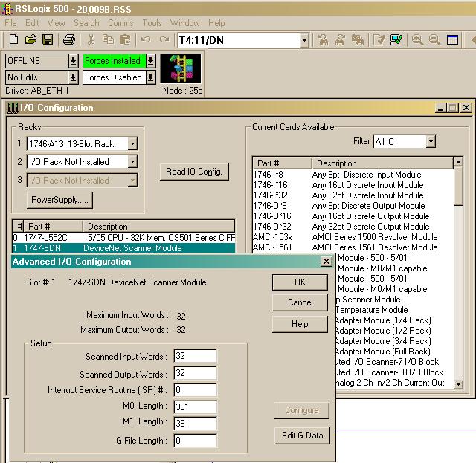Select the 1746-O*16 output module card
This screenshot has height=463, width=476.
353,216
